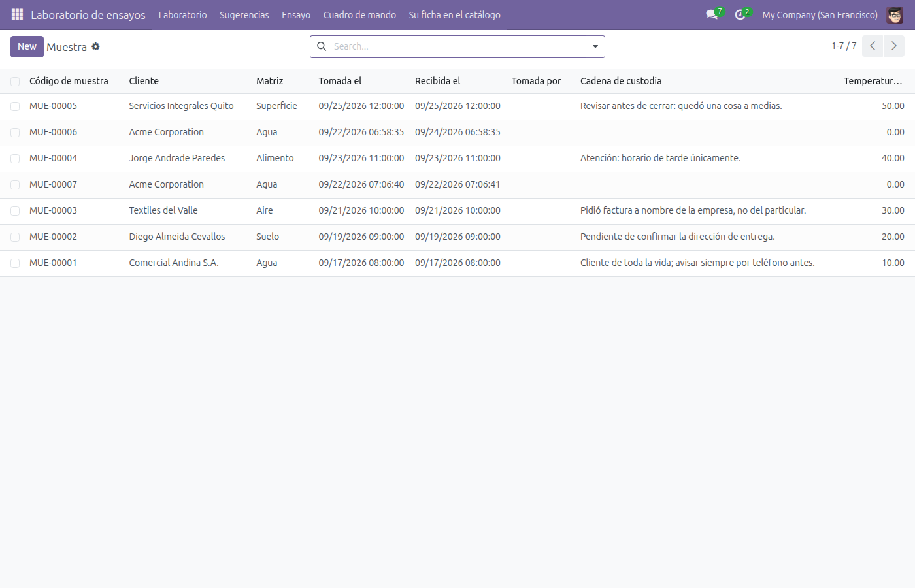Toggle the select-all header checkbox
This screenshot has height=588, width=915.
coord(15,82)
